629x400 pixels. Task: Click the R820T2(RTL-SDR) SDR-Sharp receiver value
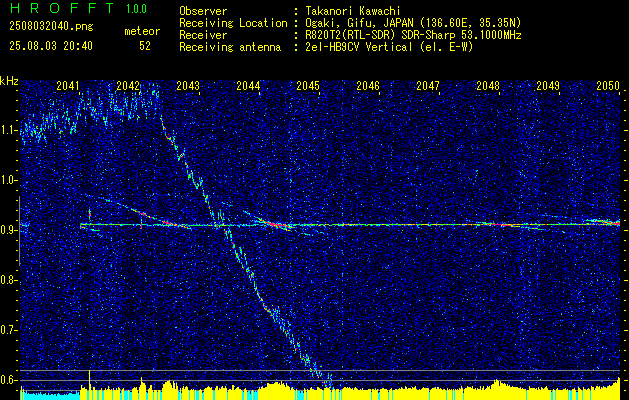pyautogui.click(x=414, y=35)
